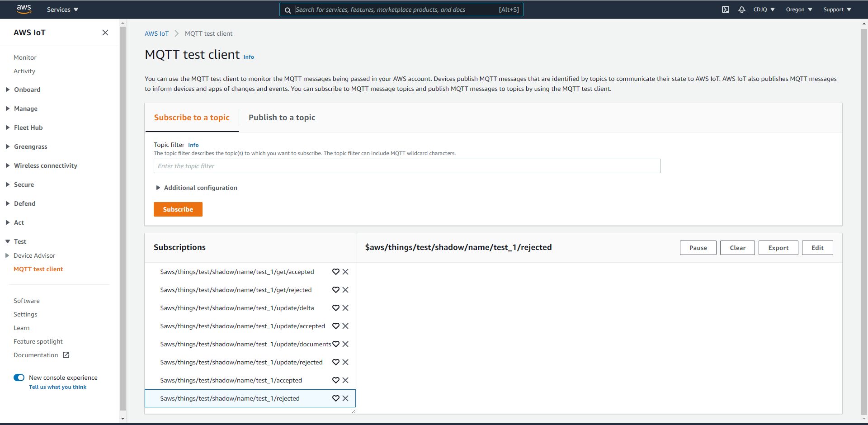The height and width of the screenshot is (425, 868).
Task: Focus the top services search box
Action: tap(401, 9)
